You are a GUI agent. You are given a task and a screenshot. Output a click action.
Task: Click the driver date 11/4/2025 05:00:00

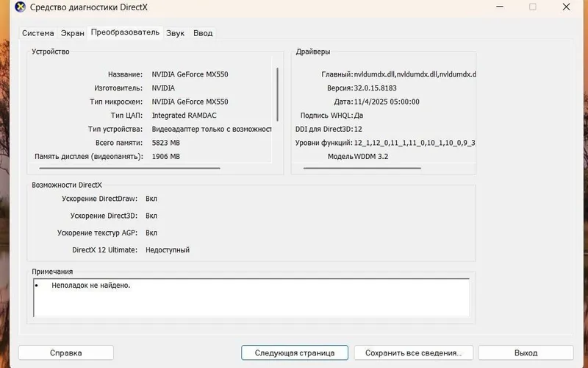click(x=387, y=102)
